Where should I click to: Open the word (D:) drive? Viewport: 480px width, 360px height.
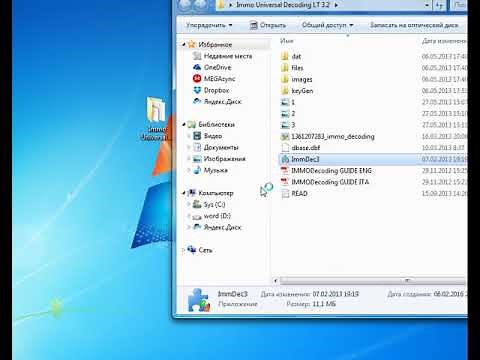[217, 216]
